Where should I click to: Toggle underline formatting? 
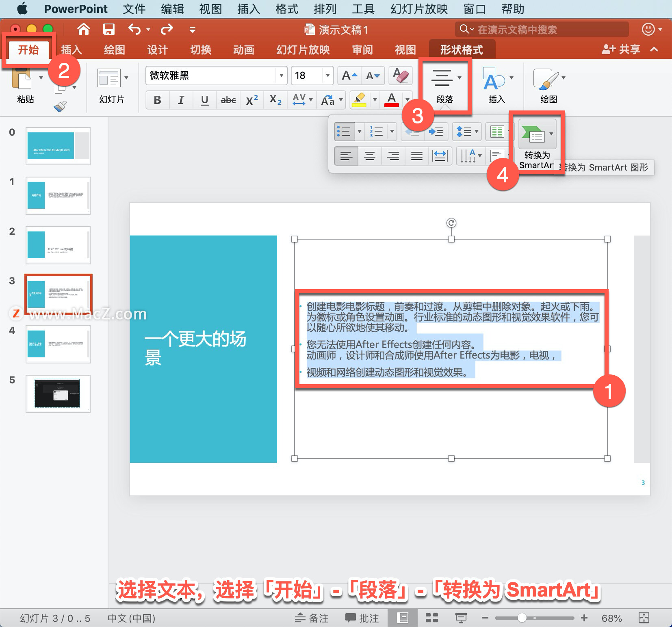(x=205, y=99)
